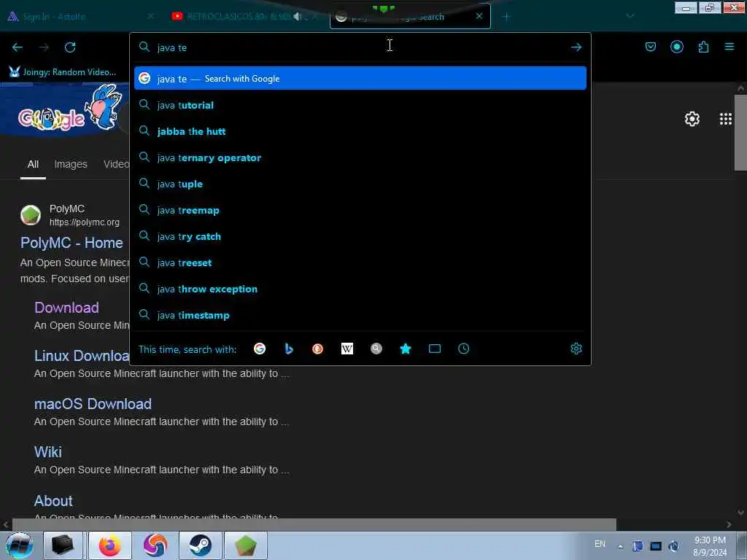
Task: Click the page's horizontal scrollbar thumb
Action: [x=314, y=524]
